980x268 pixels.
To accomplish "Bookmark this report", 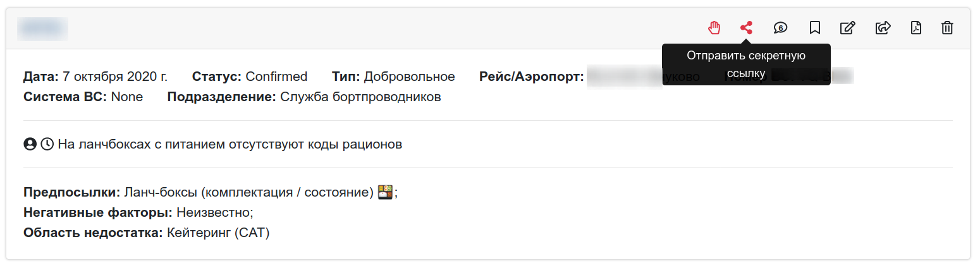I will coord(815,28).
